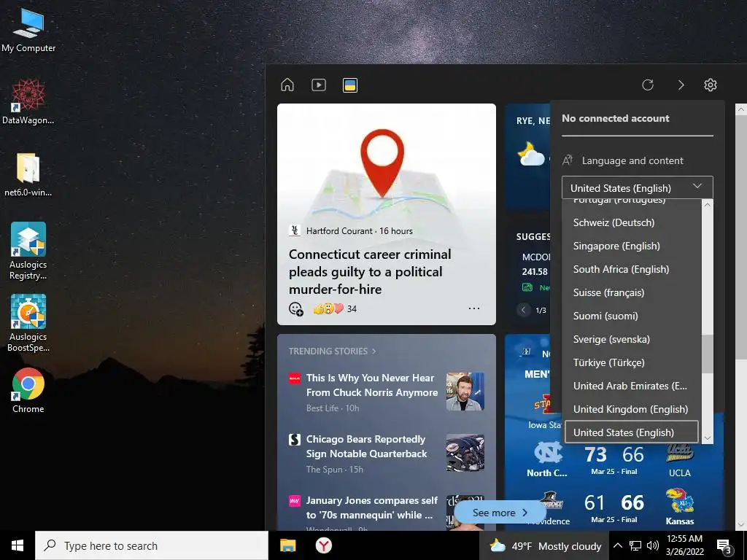The height and width of the screenshot is (560, 747).
Task: Click the UCLA team logo
Action: (679, 452)
